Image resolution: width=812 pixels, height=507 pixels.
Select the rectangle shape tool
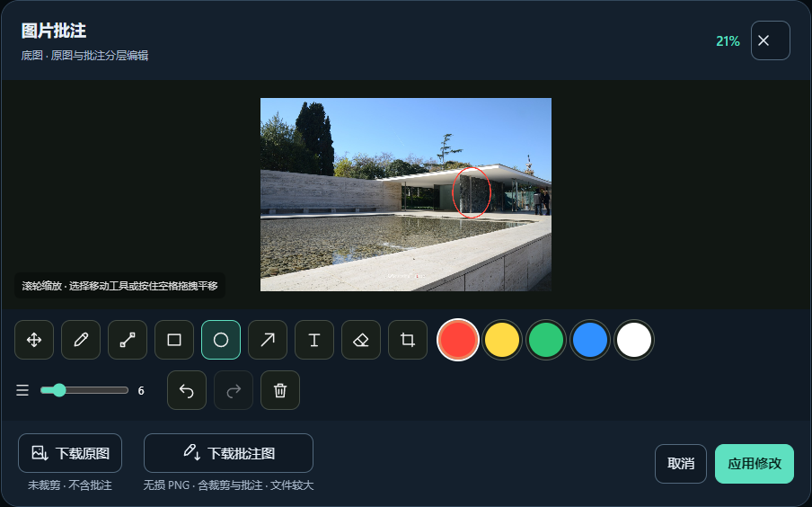point(174,340)
